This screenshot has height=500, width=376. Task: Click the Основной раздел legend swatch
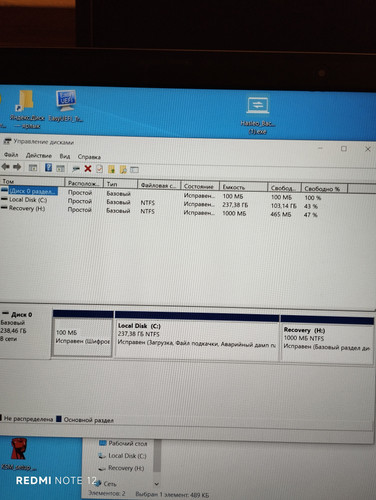pos(59,419)
